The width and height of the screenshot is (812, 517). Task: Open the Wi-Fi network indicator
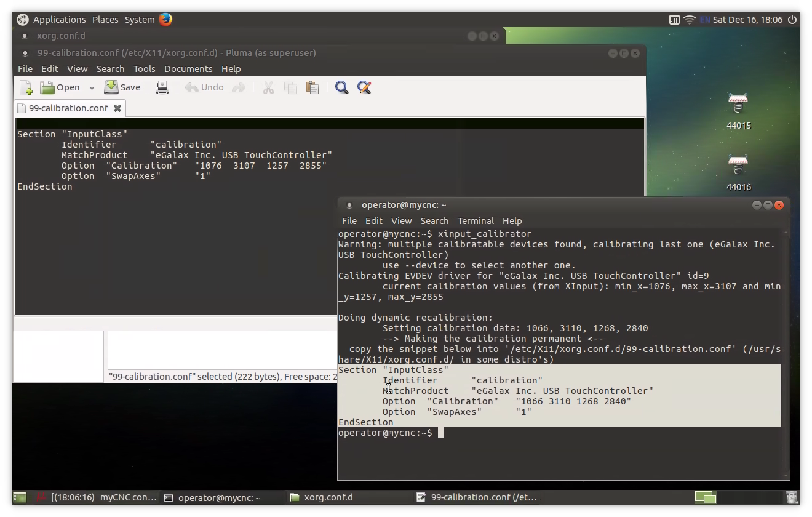(690, 20)
